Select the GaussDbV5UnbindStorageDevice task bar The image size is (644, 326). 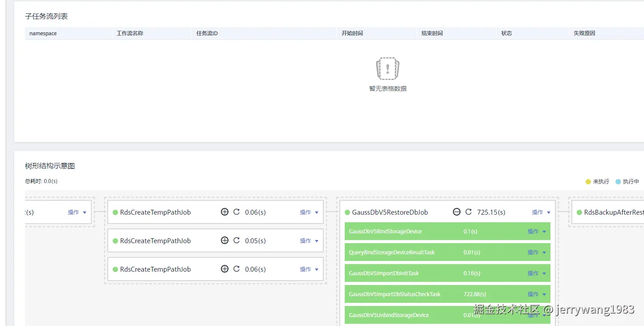coord(448,315)
